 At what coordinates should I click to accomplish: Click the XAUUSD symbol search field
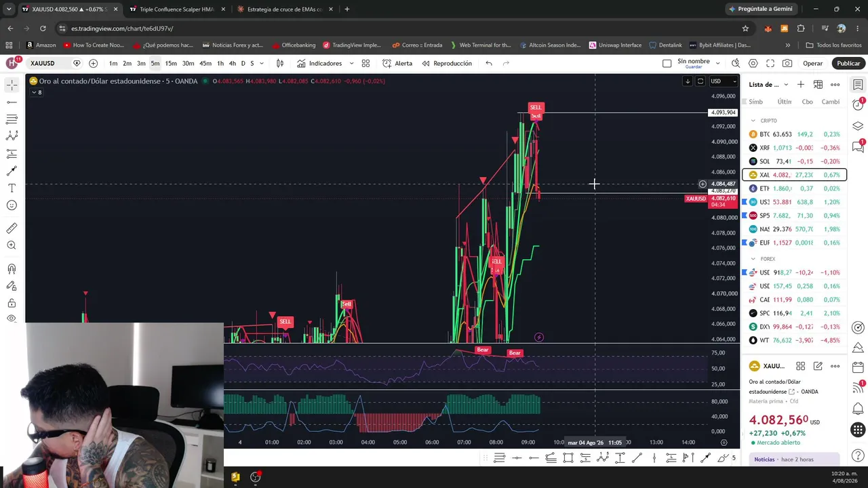(47, 63)
